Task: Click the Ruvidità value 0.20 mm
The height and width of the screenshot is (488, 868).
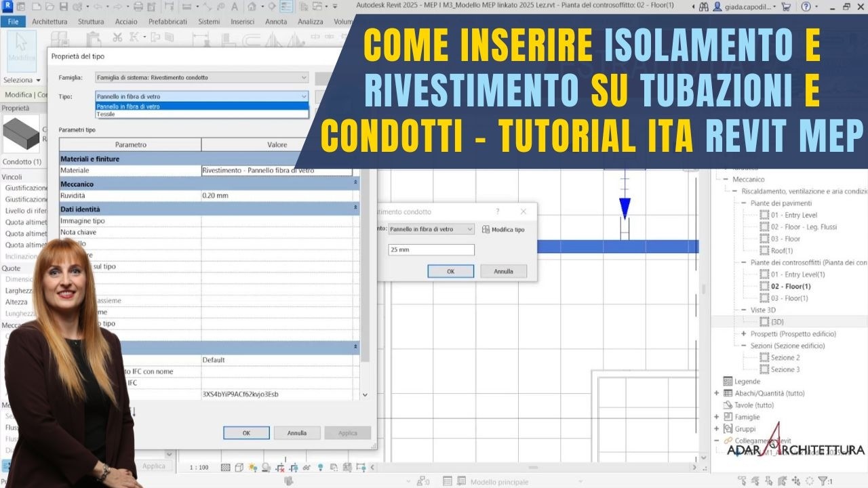Action: [277, 195]
